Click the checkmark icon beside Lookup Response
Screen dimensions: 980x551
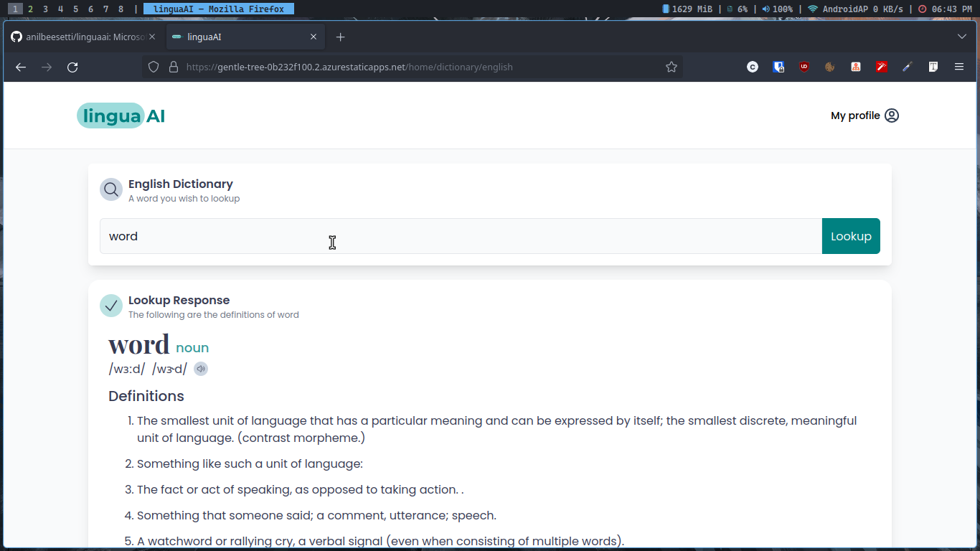111,306
